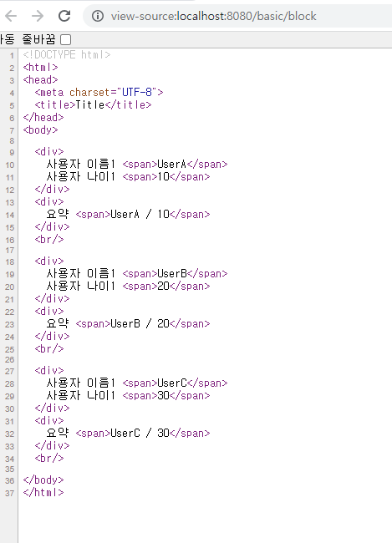Click the <title>Title</title> line
This screenshot has height=543, width=392.
pos(93,104)
